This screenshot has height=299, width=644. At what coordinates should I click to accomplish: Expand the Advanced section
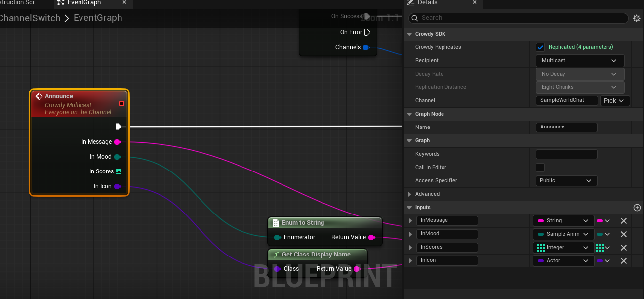point(409,194)
